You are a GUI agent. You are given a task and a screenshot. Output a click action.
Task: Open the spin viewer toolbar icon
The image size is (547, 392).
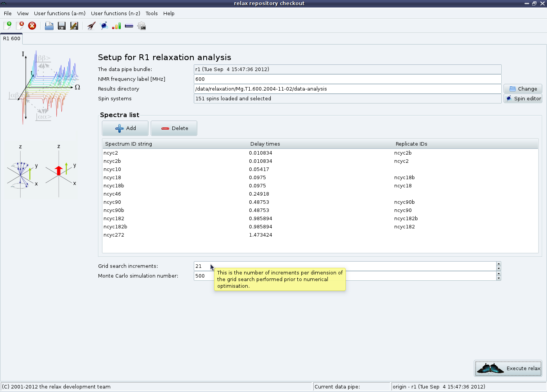(x=104, y=26)
